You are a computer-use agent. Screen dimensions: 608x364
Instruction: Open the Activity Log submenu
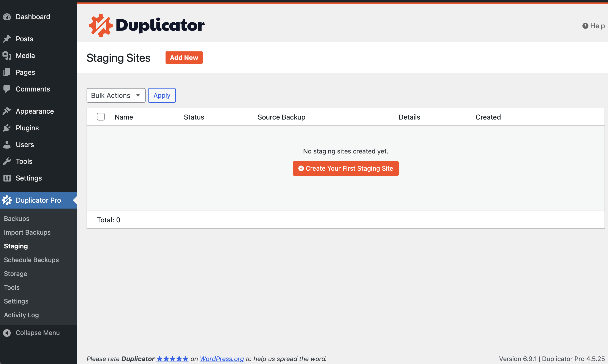pyautogui.click(x=21, y=315)
